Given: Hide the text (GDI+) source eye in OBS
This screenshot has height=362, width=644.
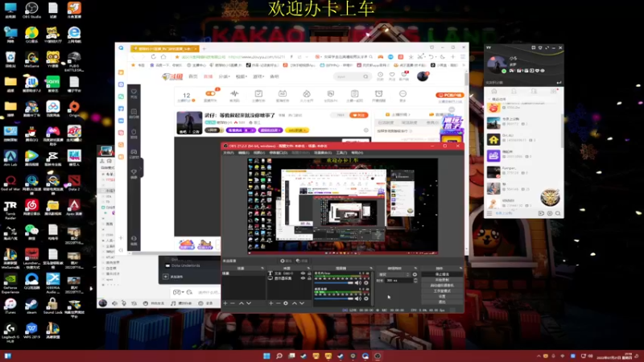Looking at the screenshot, I should click(x=303, y=274).
